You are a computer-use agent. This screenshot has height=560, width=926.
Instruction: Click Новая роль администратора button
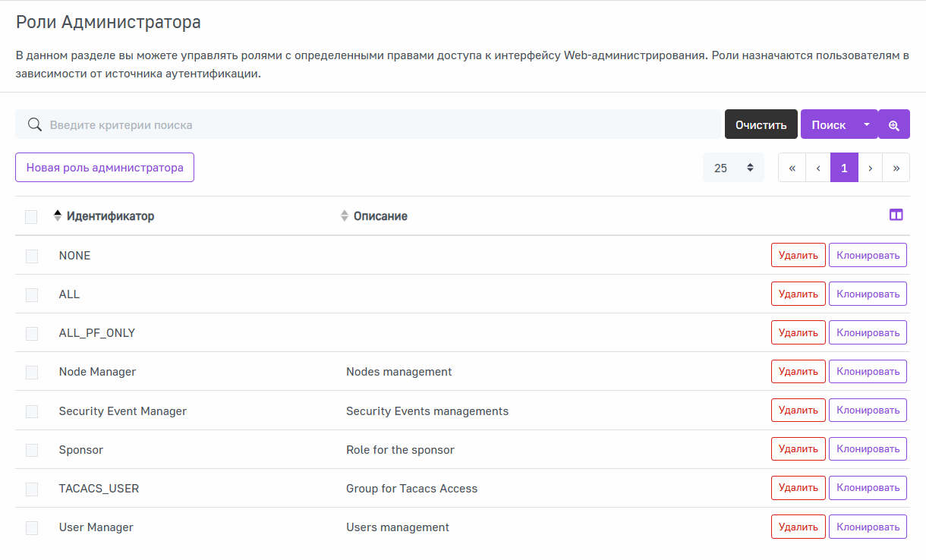click(105, 168)
